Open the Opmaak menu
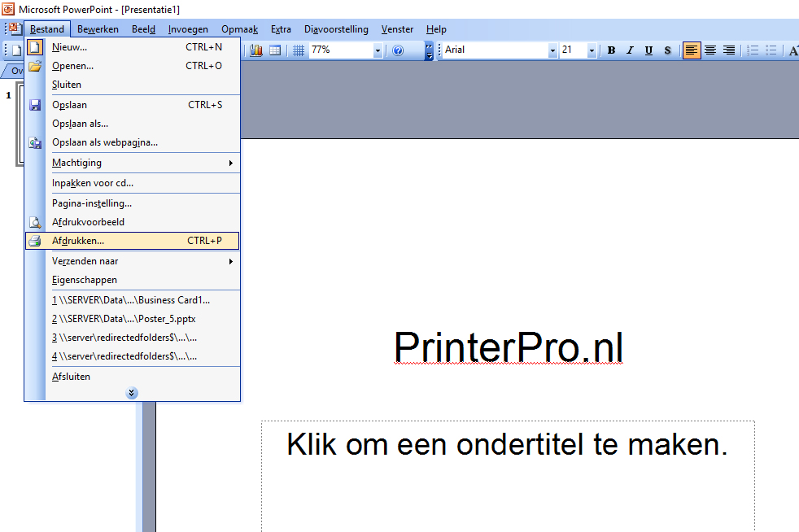Image resolution: width=799 pixels, height=532 pixels. 239,29
